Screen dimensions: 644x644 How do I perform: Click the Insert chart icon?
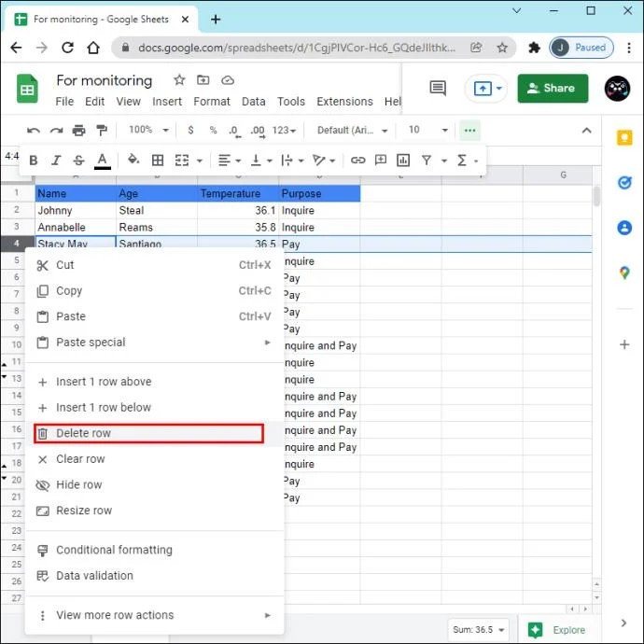(403, 161)
